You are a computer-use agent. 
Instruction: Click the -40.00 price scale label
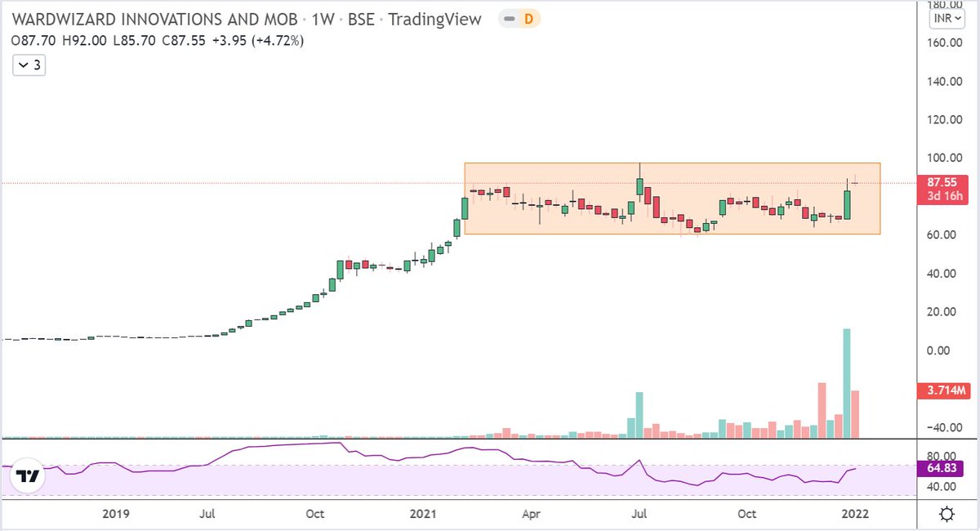click(946, 426)
